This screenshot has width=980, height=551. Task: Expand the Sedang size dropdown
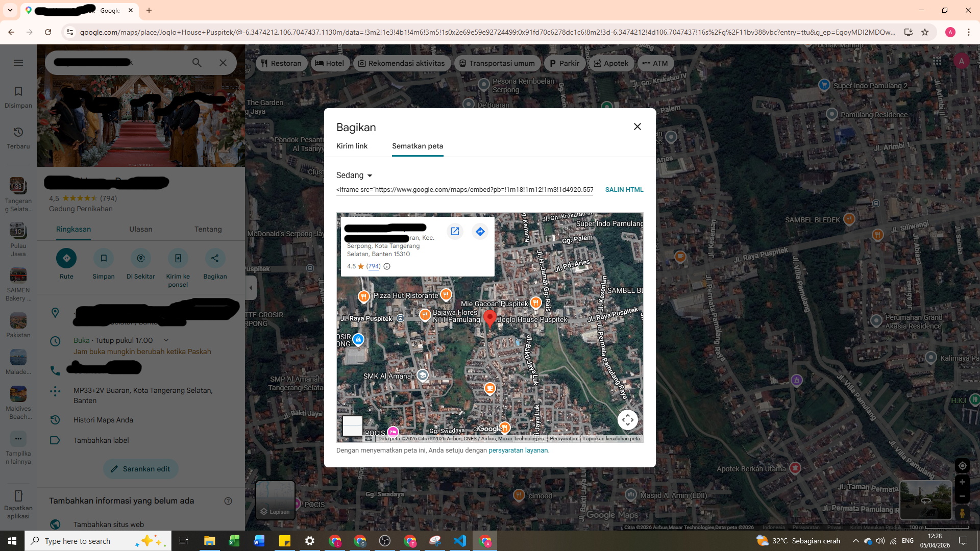pyautogui.click(x=355, y=176)
